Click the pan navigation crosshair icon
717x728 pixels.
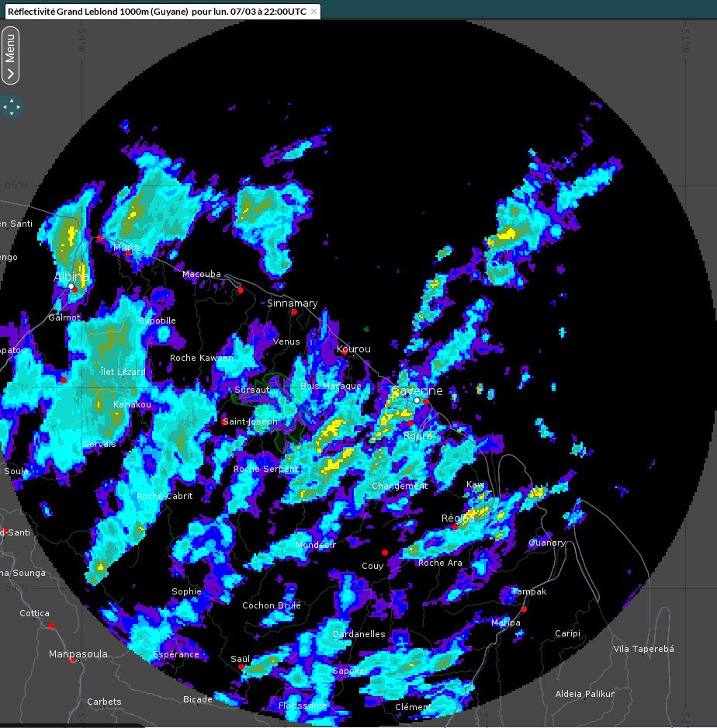pyautogui.click(x=11, y=107)
